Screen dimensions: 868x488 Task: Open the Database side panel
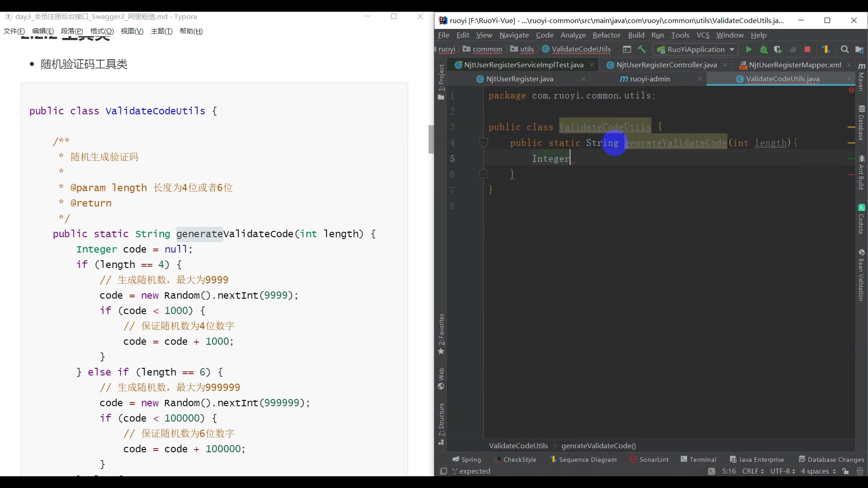coord(862,123)
